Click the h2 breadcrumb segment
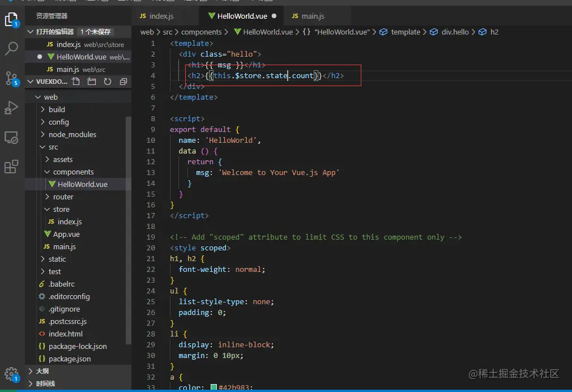This screenshot has width=572, height=392. tap(488, 32)
